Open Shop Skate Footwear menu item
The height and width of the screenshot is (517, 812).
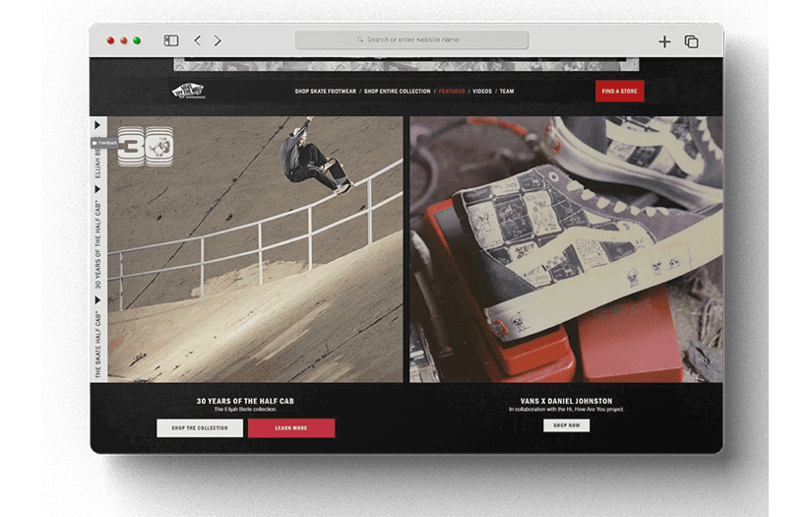(x=325, y=92)
